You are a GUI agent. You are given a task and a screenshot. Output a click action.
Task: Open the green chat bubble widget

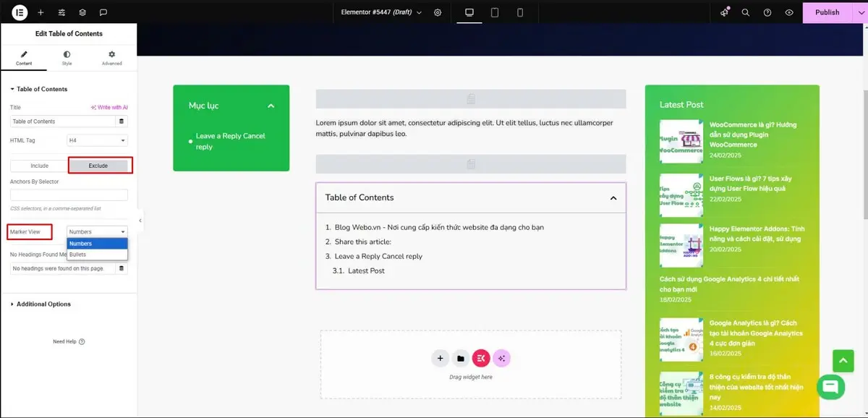(830, 386)
